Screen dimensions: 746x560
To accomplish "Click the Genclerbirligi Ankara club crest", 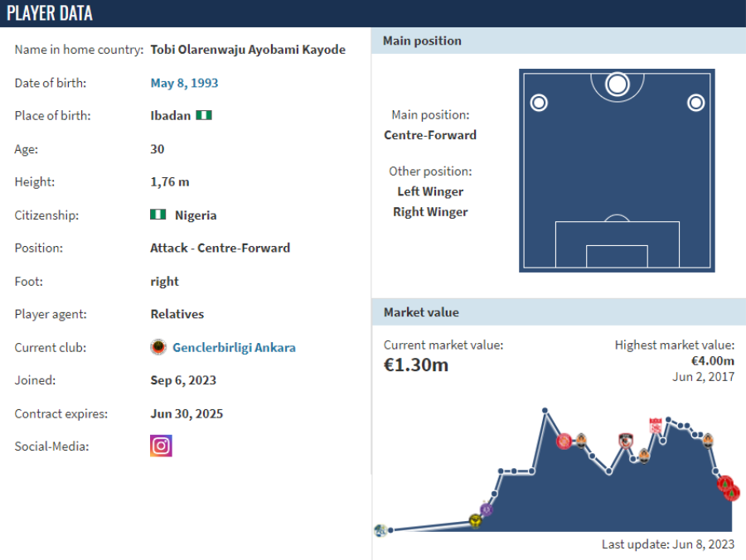I will [x=158, y=347].
